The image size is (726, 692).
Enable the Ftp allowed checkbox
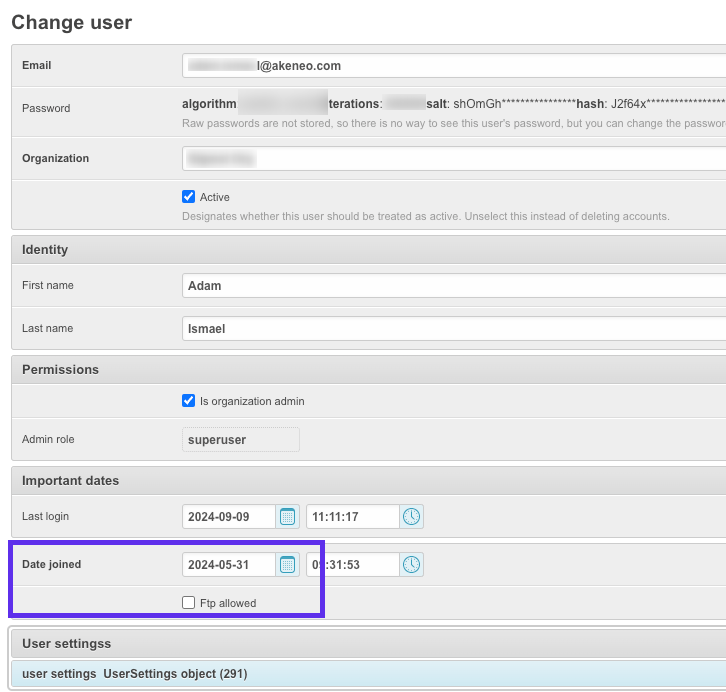coord(188,603)
